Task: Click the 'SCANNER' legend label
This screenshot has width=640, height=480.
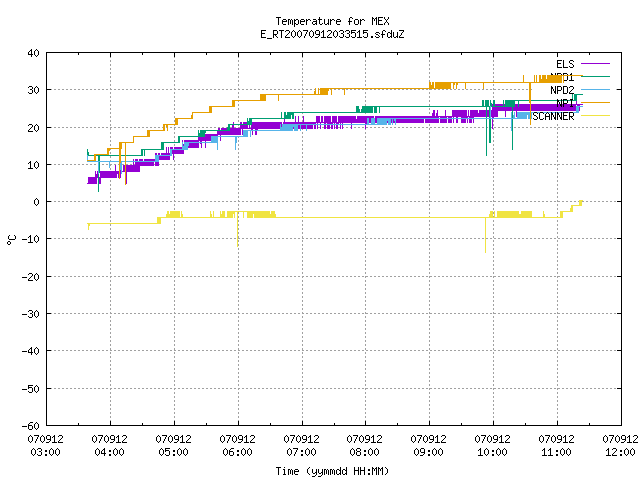Action: [x=553, y=116]
